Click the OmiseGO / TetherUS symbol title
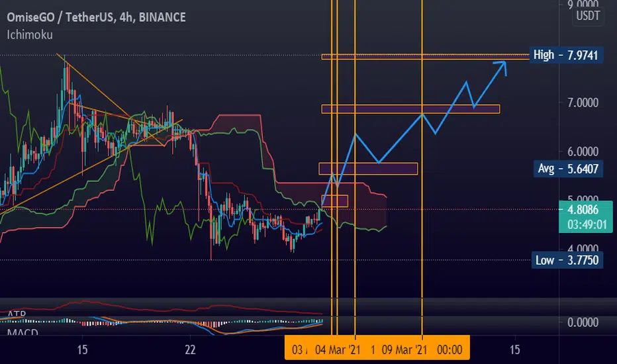Viewport: 617px width, 364px height. tap(96, 17)
